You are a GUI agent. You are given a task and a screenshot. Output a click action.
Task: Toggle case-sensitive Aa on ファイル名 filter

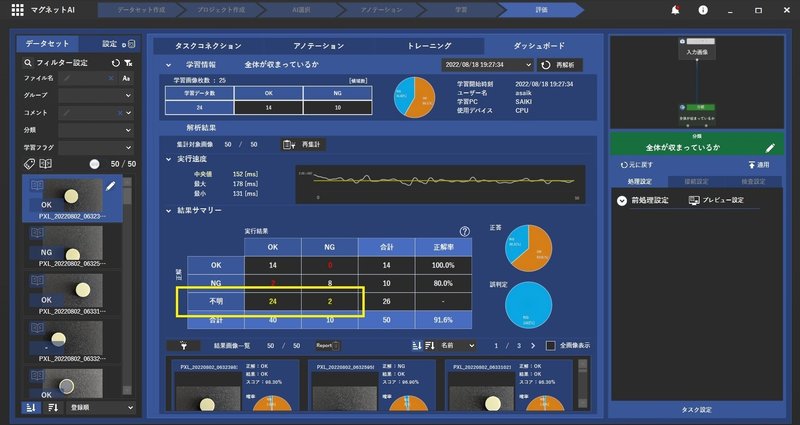click(127, 79)
